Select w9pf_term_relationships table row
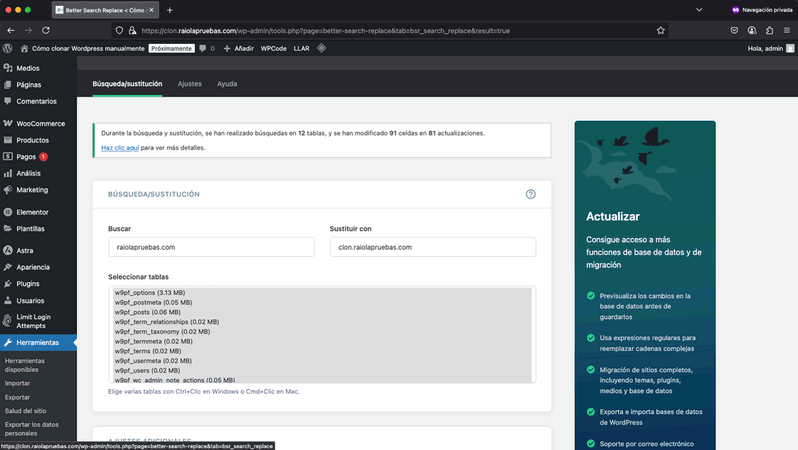 click(323, 322)
